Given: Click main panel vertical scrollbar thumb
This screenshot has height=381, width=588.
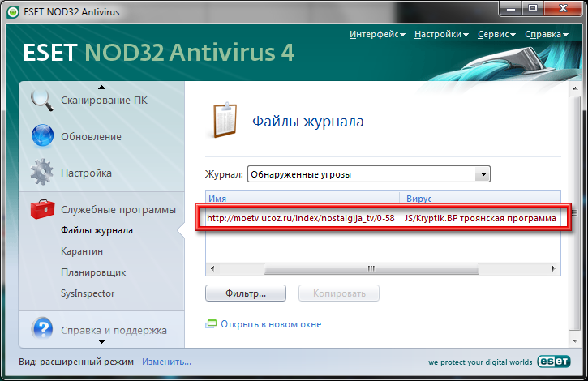Looking at the screenshot, I should (574, 213).
